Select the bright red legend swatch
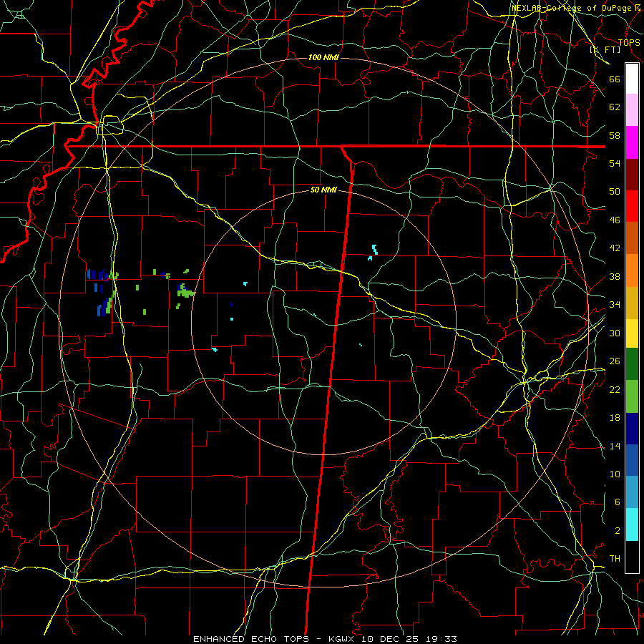The height and width of the screenshot is (644, 644). point(632,206)
